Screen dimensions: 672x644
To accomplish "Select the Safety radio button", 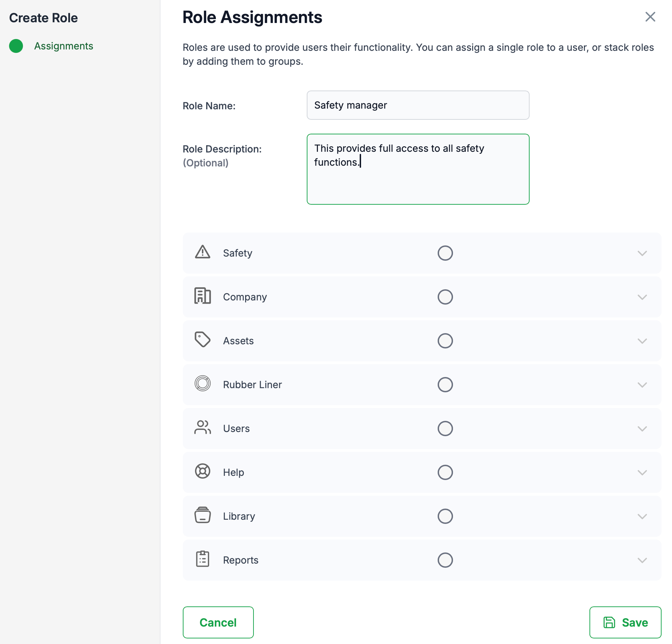I will 445,253.
